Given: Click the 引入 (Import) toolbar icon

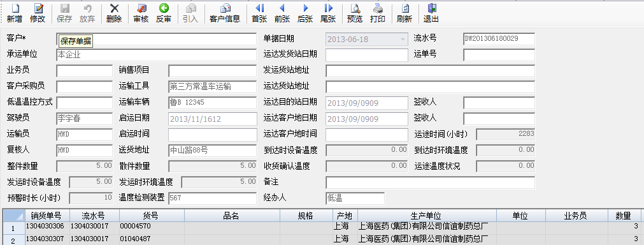Looking at the screenshot, I should (x=190, y=13).
